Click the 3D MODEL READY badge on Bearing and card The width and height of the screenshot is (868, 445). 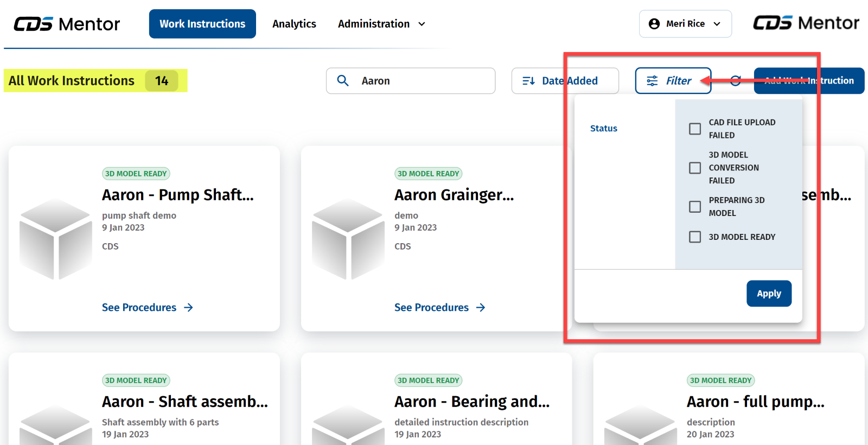coord(429,380)
